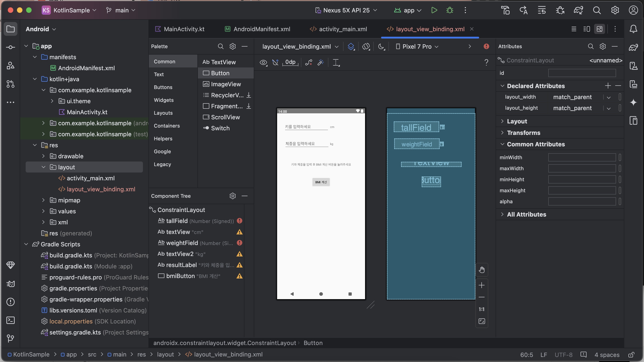Click the 0dp default margins button

pos(290,62)
